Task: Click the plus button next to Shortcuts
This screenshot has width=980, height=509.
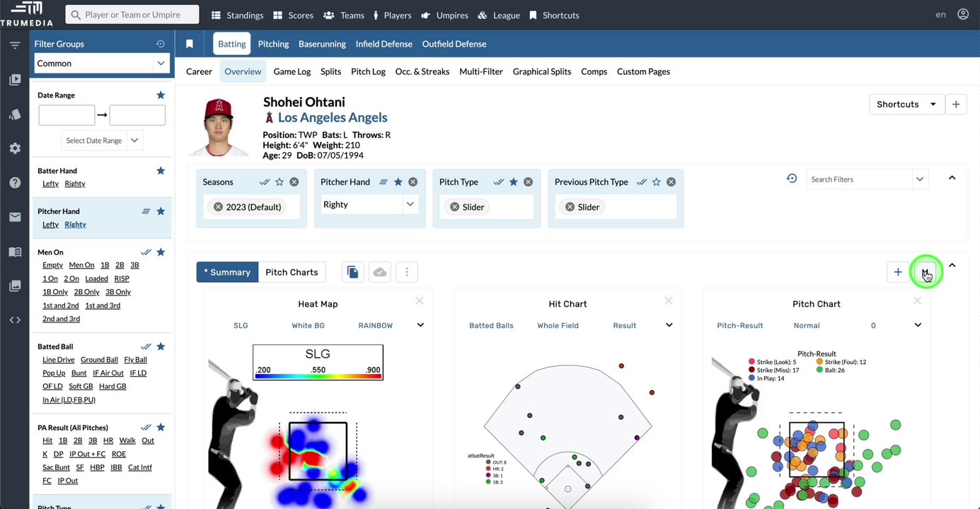Action: click(956, 104)
